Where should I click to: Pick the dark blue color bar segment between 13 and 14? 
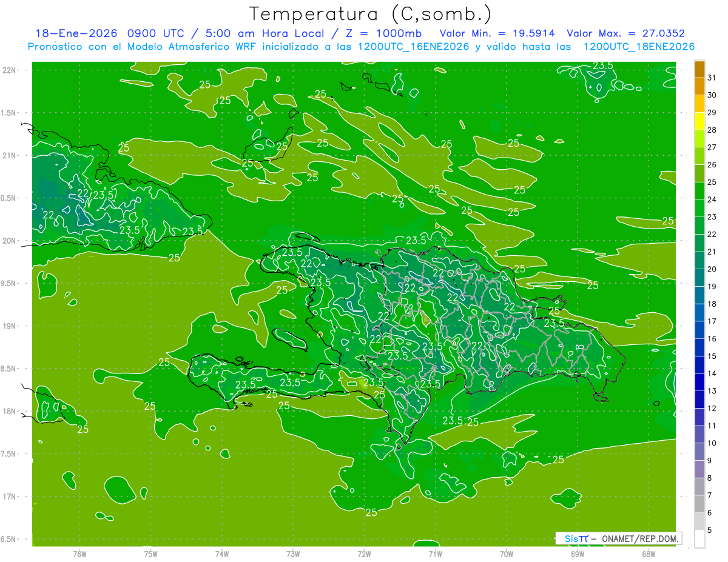[x=699, y=382]
